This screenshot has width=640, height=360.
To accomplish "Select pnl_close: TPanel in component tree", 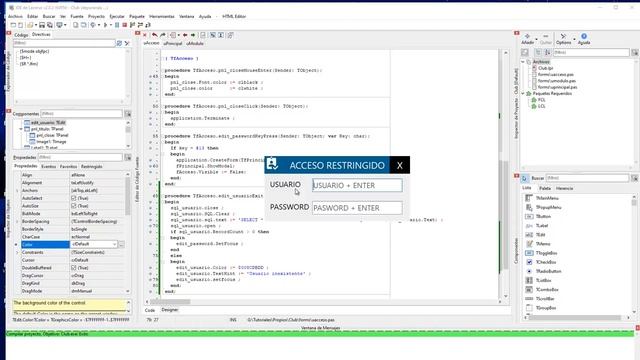I will point(52,135).
